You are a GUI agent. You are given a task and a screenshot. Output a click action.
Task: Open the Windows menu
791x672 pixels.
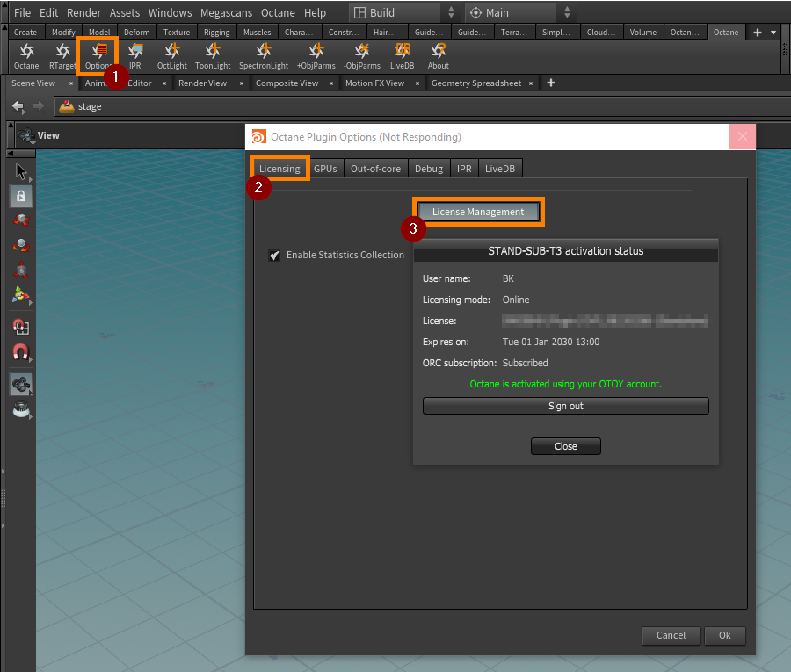click(170, 12)
